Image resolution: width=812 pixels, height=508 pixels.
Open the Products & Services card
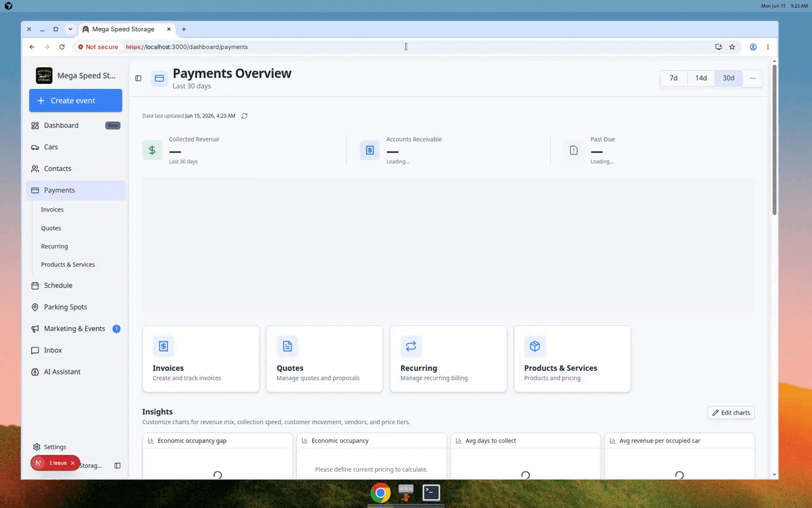[572, 359]
